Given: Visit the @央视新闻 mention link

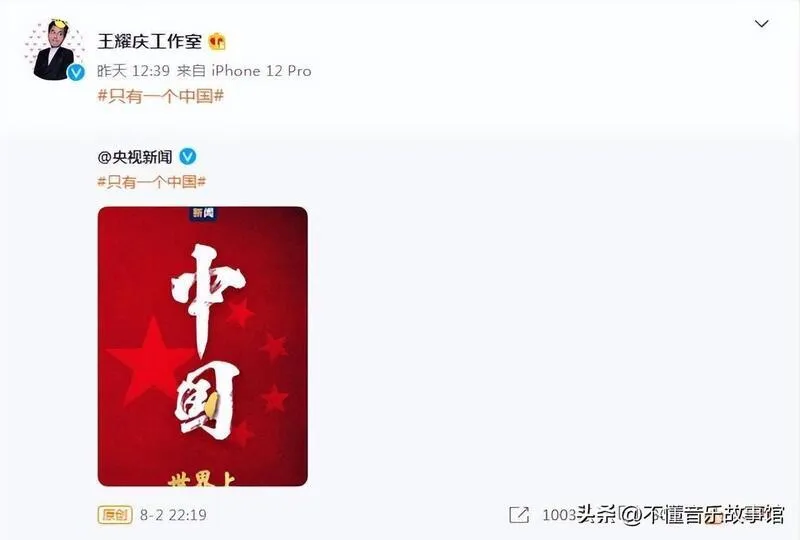Looking at the screenshot, I should [135, 157].
